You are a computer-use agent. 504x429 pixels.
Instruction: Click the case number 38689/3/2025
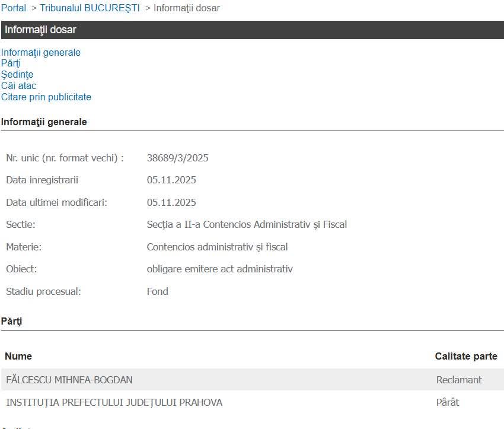pyautogui.click(x=177, y=158)
